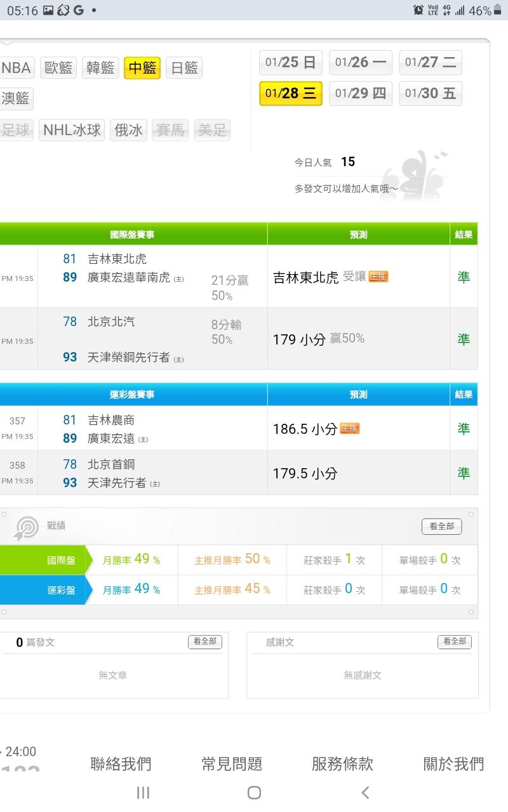Viewport: 508px width, 812px height.
Task: Click the 準 result for match 357
Action: coord(464,429)
